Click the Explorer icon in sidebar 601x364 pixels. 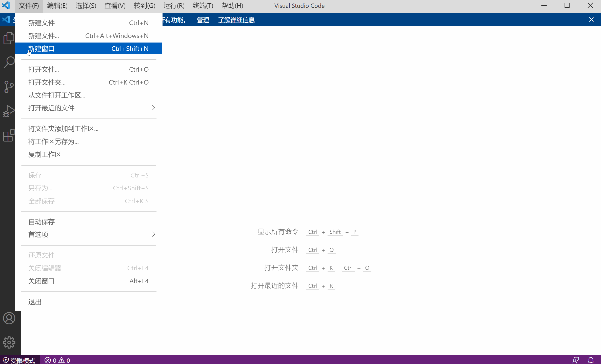click(x=9, y=38)
